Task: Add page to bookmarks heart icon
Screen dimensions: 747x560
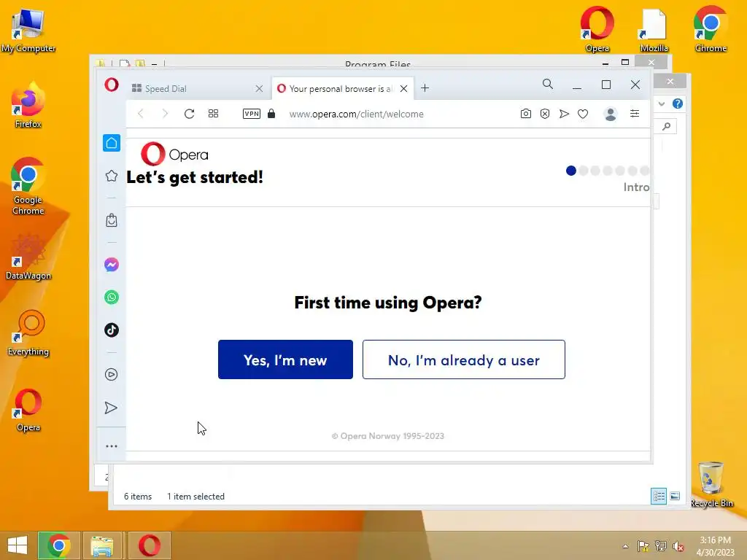Action: pyautogui.click(x=583, y=114)
